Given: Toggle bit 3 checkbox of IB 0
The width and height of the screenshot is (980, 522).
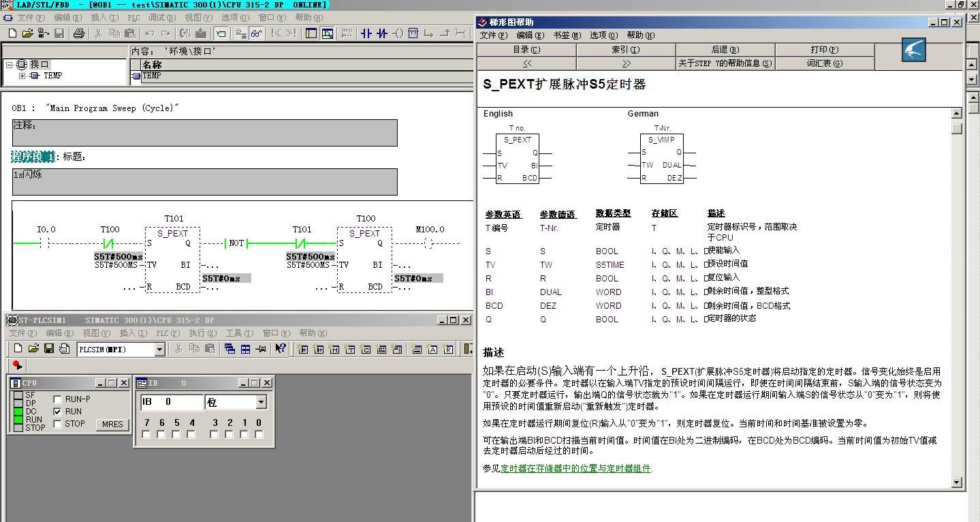Looking at the screenshot, I should (x=215, y=435).
